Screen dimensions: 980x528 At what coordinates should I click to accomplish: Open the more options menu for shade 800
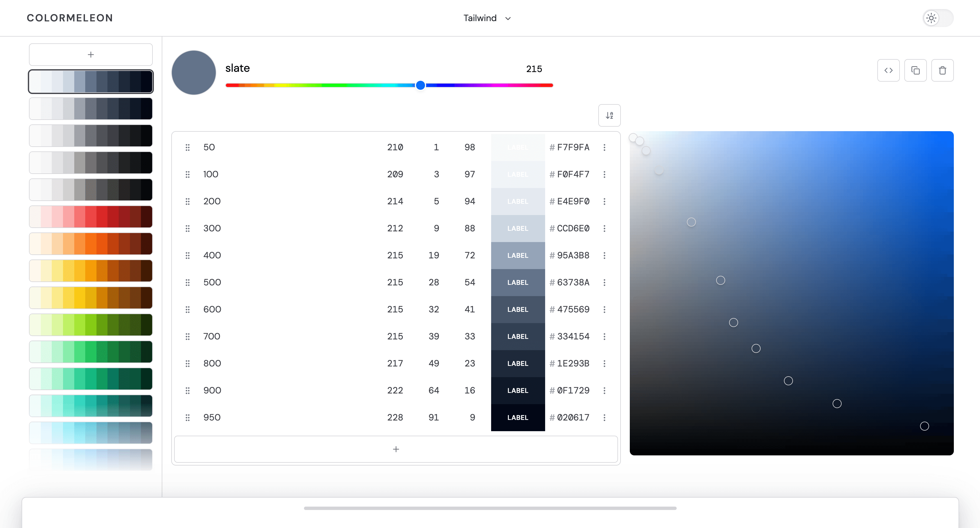click(604, 364)
